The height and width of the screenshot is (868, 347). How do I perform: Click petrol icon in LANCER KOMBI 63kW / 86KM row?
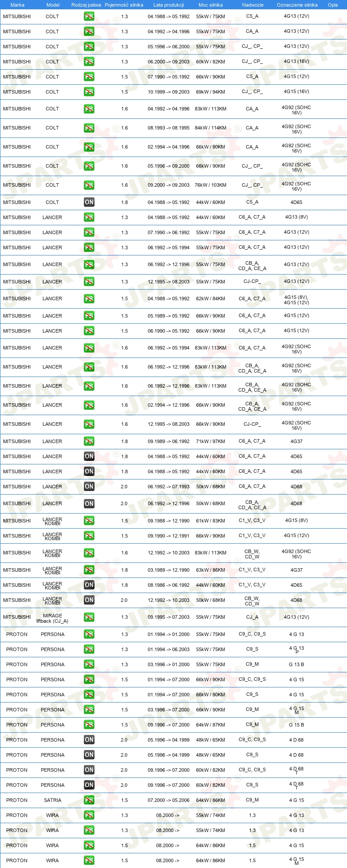(x=89, y=570)
